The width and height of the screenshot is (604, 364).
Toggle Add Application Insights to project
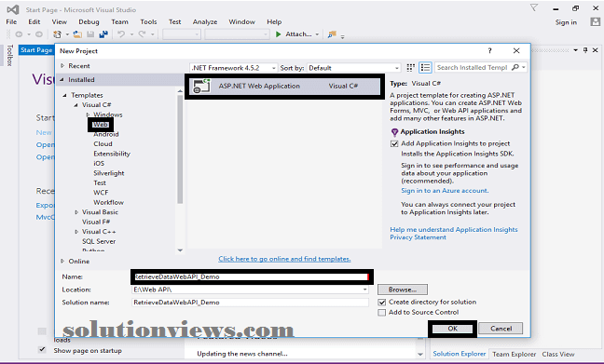(394, 143)
